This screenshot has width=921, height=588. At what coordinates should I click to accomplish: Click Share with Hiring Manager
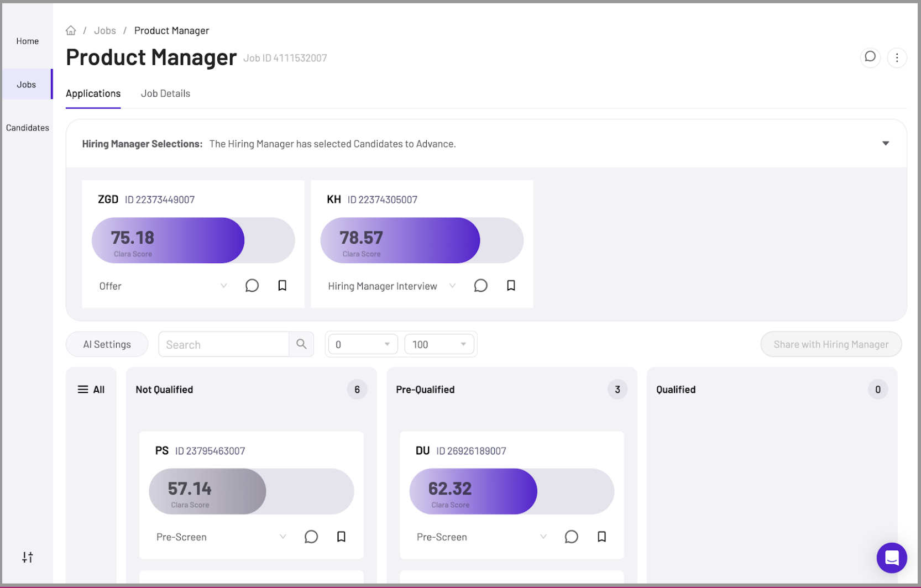tap(831, 344)
